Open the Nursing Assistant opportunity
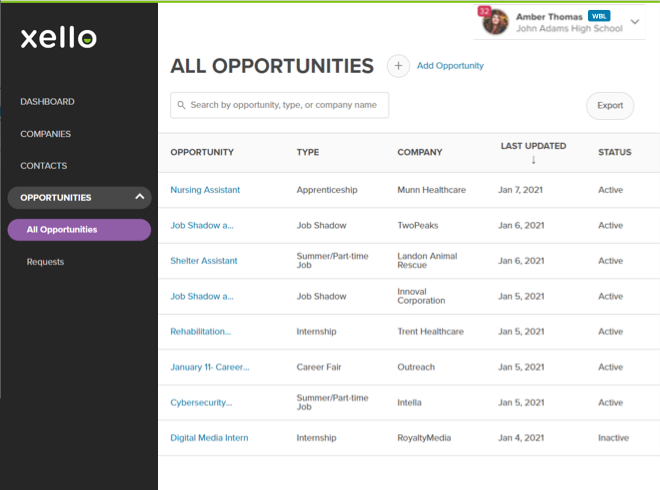The image size is (660, 490). click(x=205, y=190)
